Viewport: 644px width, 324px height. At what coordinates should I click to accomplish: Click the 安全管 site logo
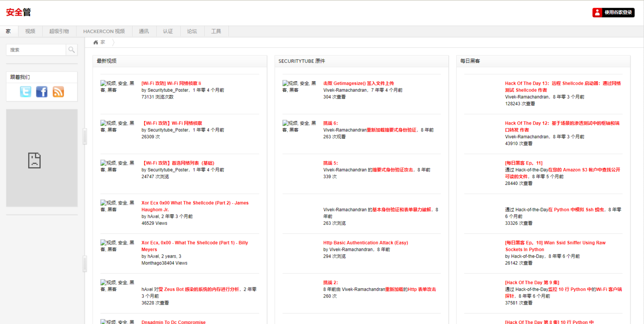[x=19, y=12]
